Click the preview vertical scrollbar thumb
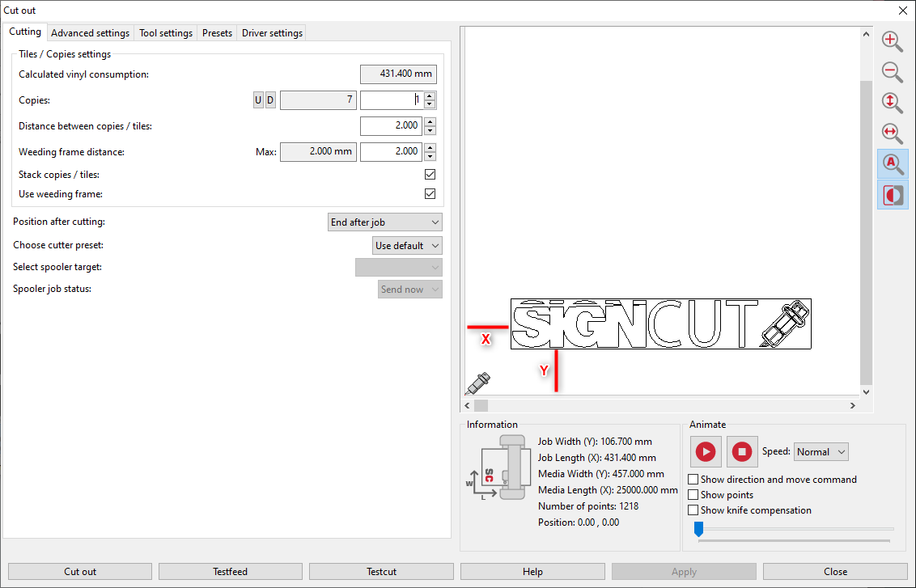The height and width of the screenshot is (588, 916). (x=867, y=232)
